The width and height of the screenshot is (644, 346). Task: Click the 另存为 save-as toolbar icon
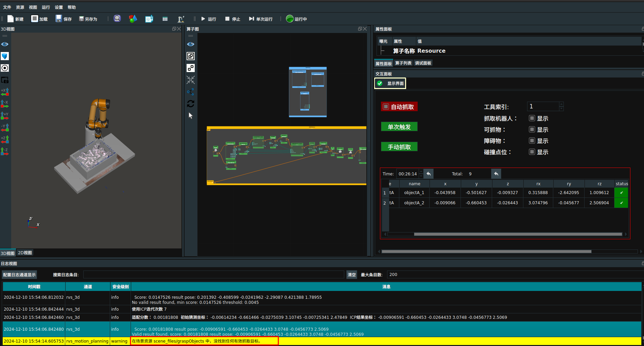click(x=82, y=19)
